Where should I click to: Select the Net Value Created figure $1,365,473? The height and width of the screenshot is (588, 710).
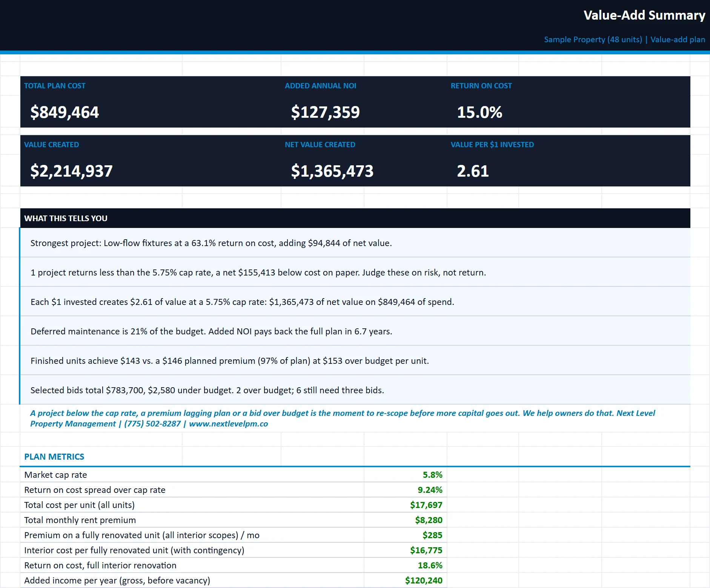click(x=332, y=171)
